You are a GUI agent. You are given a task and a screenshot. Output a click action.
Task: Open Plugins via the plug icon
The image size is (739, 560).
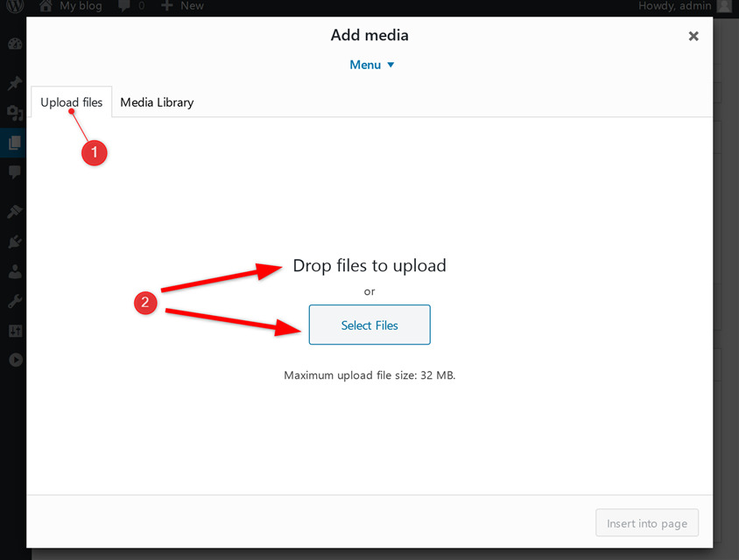tap(13, 241)
